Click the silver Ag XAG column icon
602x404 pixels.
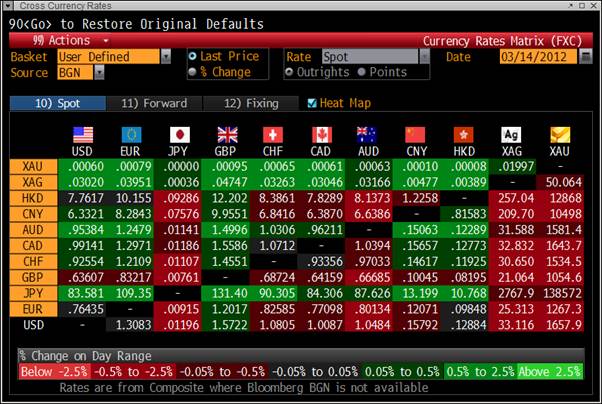tap(510, 134)
